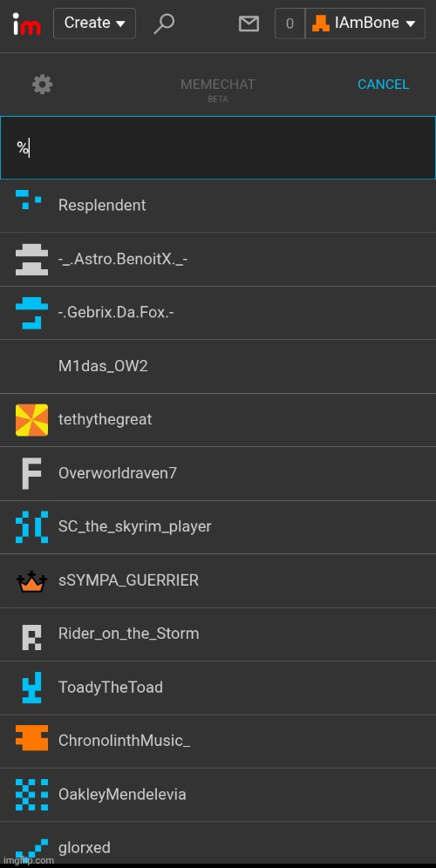Viewport: 436px width, 868px height.
Task: Focus the user search input field
Action: tap(218, 148)
